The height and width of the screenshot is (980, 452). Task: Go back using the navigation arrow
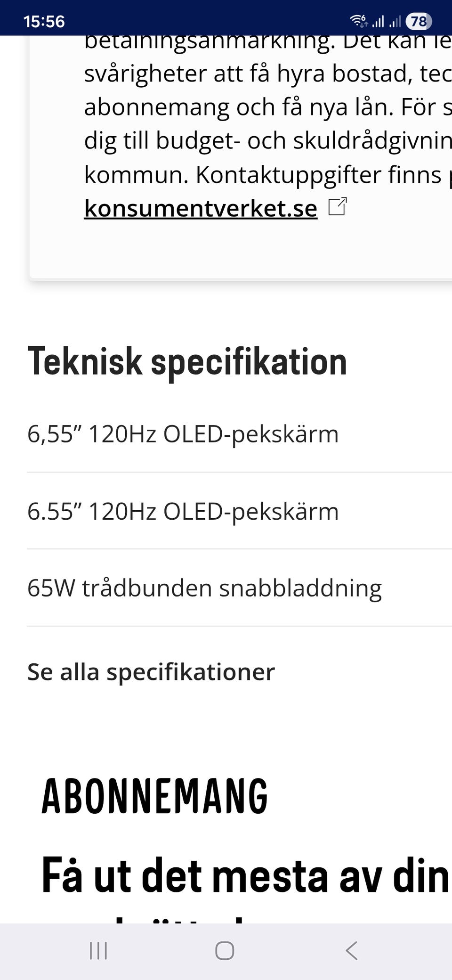pos(352,951)
